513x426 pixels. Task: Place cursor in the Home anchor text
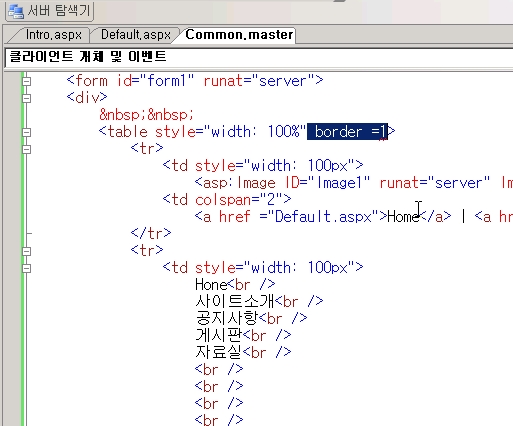[x=403, y=217]
